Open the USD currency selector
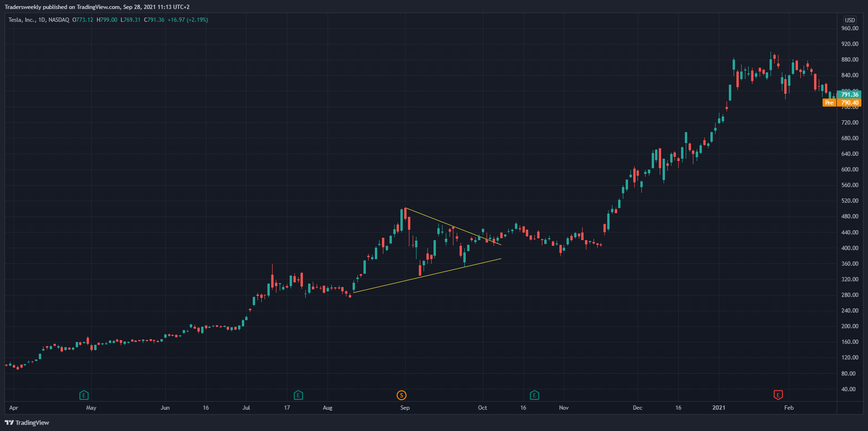868x431 pixels. coord(850,20)
